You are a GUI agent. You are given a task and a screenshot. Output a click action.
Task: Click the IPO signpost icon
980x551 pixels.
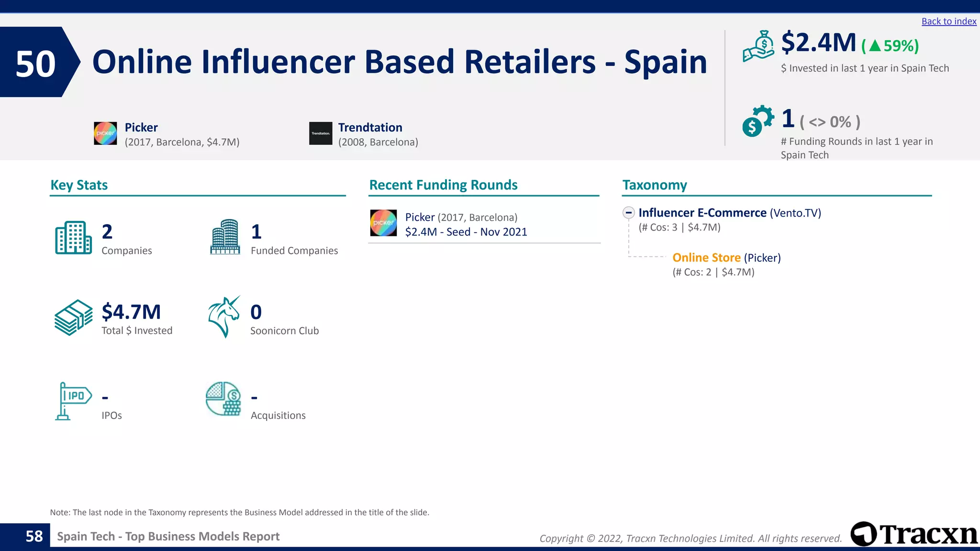pyautogui.click(x=73, y=401)
